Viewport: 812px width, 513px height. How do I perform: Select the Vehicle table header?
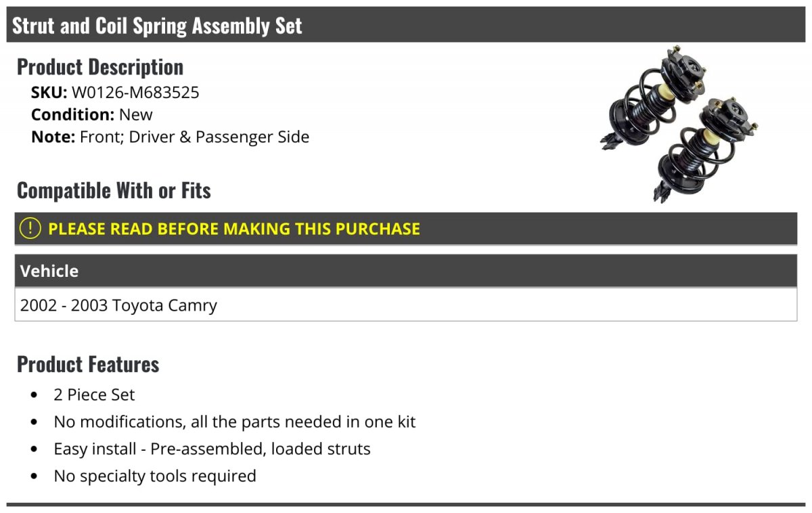[406, 271]
